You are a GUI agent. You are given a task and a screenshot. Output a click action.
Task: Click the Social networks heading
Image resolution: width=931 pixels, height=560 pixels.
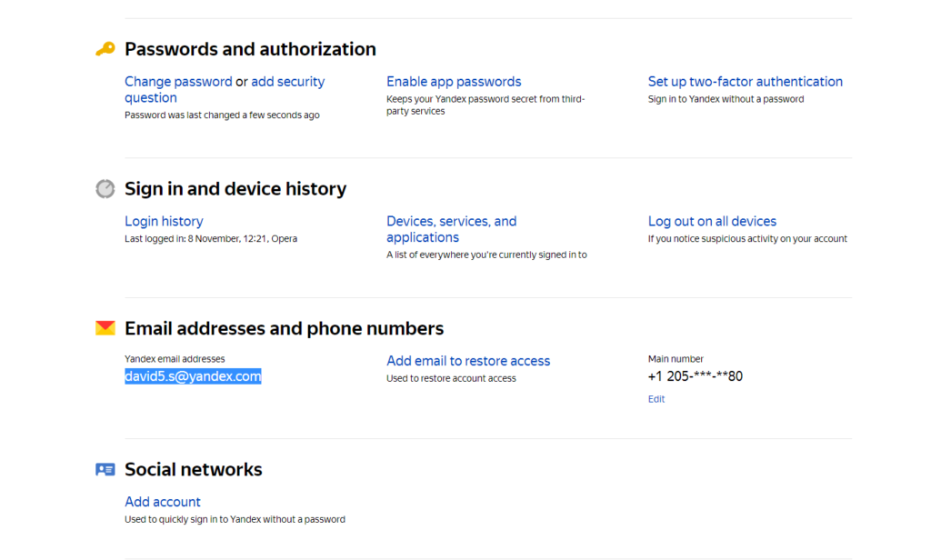[x=193, y=469]
